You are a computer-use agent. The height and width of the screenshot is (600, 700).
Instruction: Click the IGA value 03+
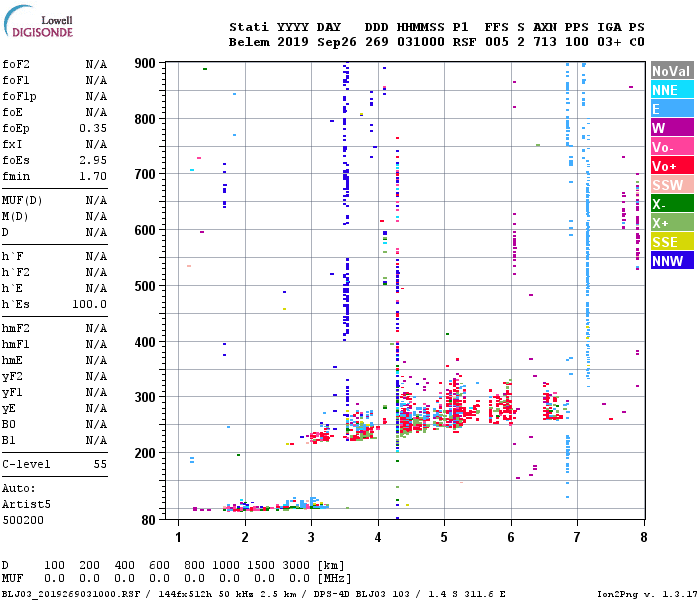[609, 42]
